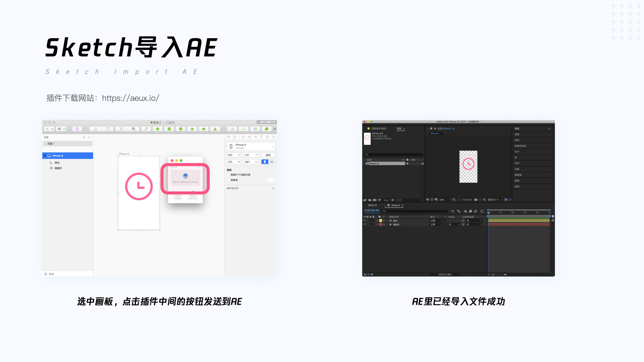The height and width of the screenshot is (362, 644).
Task: Click the purple sync icon in Sketch toolbar
Action: pyautogui.click(x=77, y=129)
